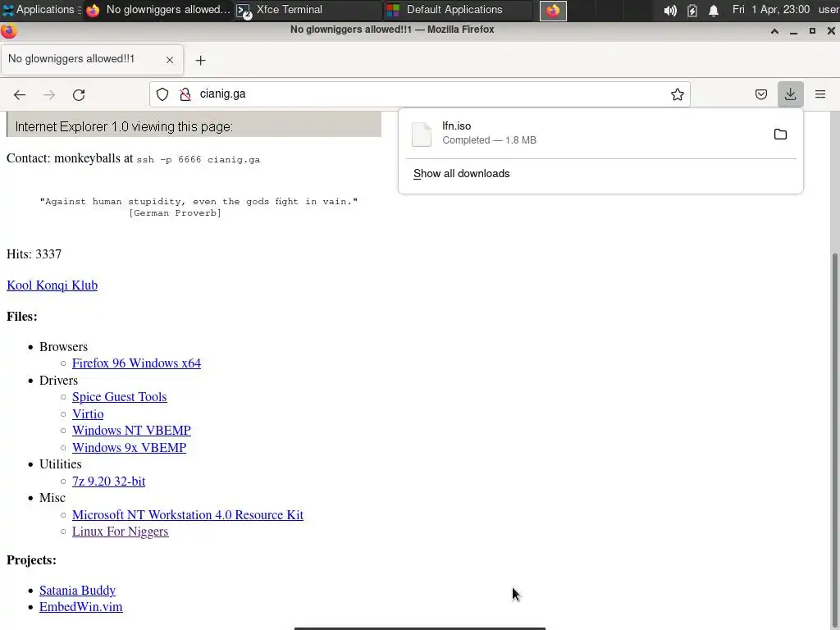Click the "Projects:" heading
The height and width of the screenshot is (630, 840).
pyautogui.click(x=31, y=560)
